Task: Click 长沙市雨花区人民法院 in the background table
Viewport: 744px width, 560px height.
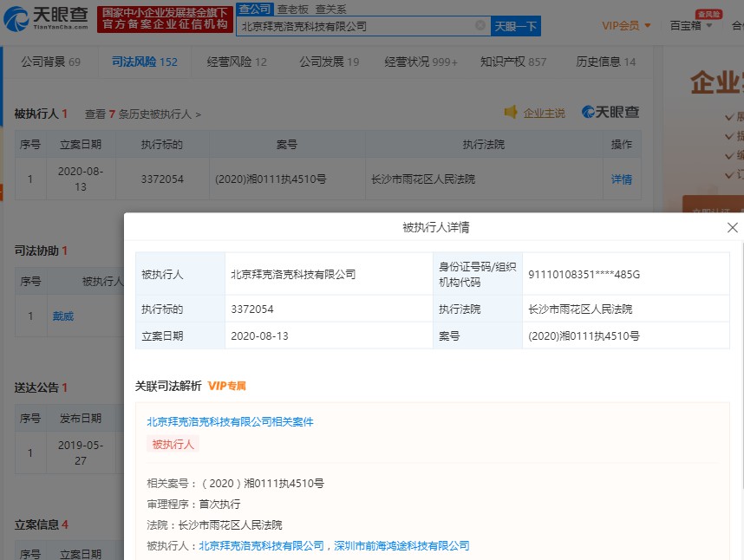Action: click(423, 179)
